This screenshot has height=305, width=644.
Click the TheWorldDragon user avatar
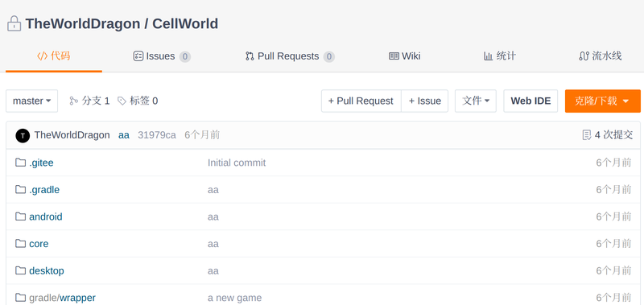(x=23, y=135)
